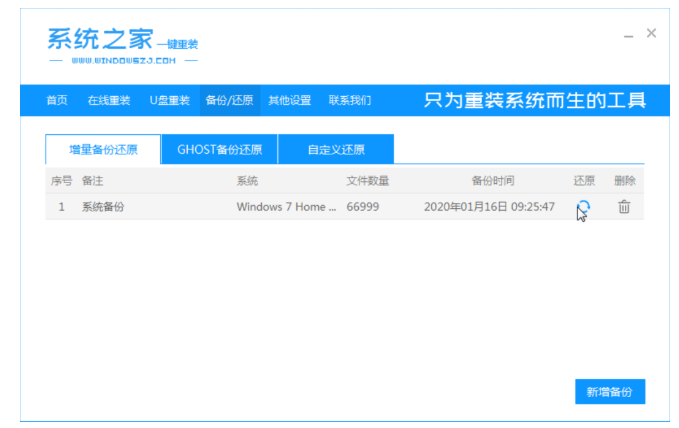Viewport: 679px width, 428px height.
Task: Close the 系统之家 window
Action: (651, 33)
